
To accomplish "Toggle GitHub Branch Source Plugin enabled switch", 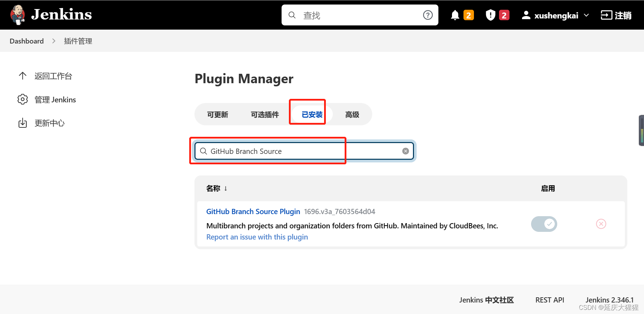I will (x=544, y=224).
